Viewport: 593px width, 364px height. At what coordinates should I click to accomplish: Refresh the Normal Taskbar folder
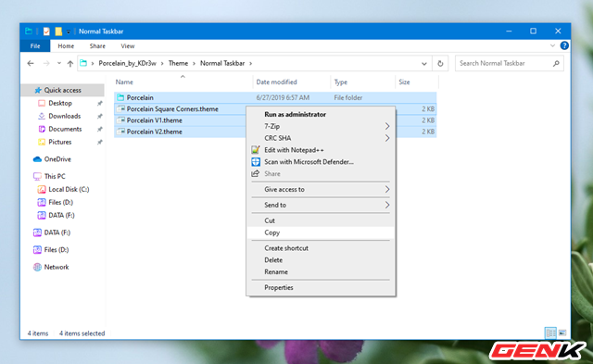coord(440,64)
